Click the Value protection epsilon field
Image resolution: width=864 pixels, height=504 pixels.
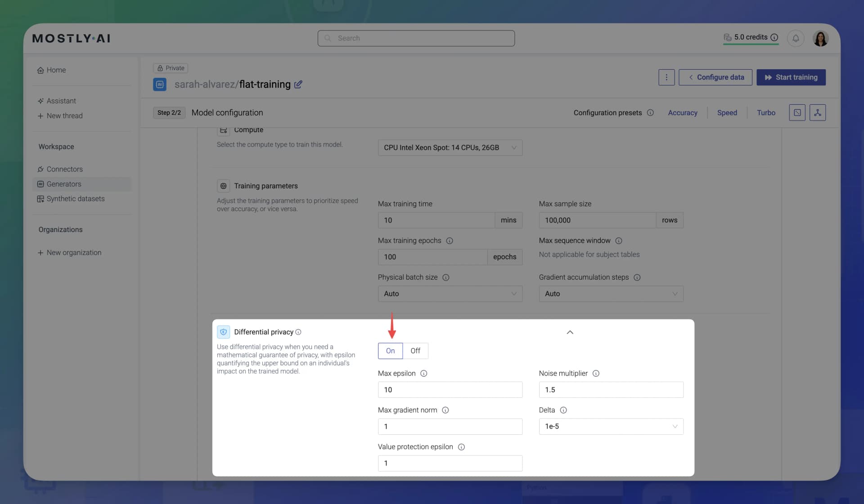[450, 464]
